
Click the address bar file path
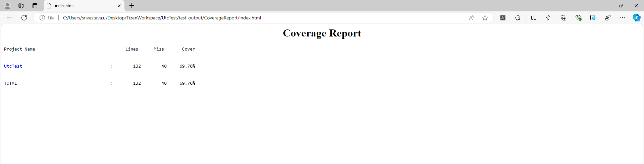click(x=162, y=18)
